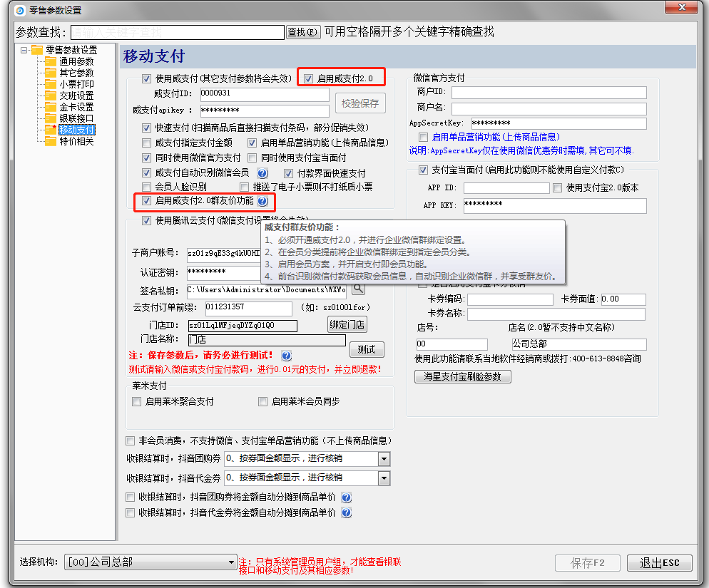Toggle 同时使用微信官方支付 checkbox
The height and width of the screenshot is (588, 709).
(x=146, y=158)
